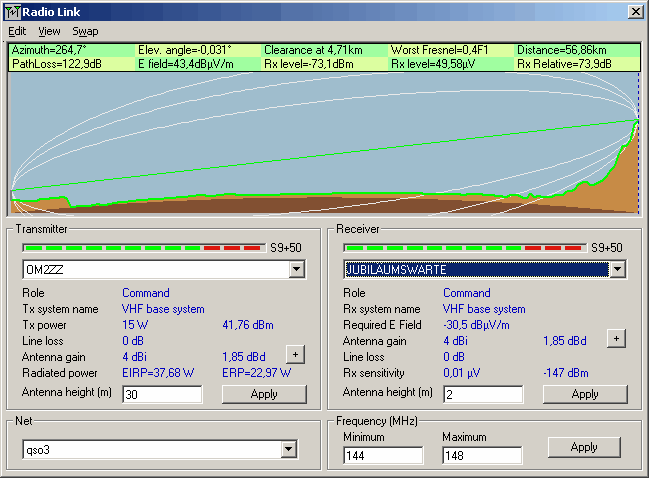
Task: Apply the frequency range
Action: tap(584, 447)
